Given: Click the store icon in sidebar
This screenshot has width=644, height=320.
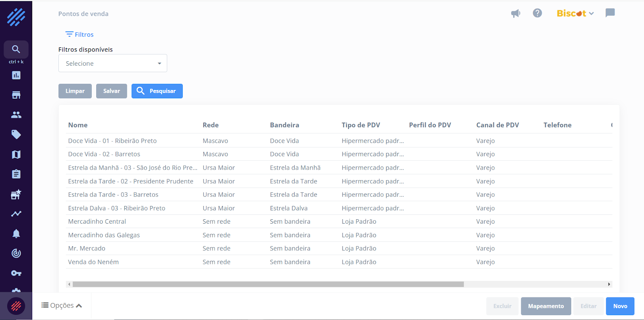Looking at the screenshot, I should coord(16,95).
